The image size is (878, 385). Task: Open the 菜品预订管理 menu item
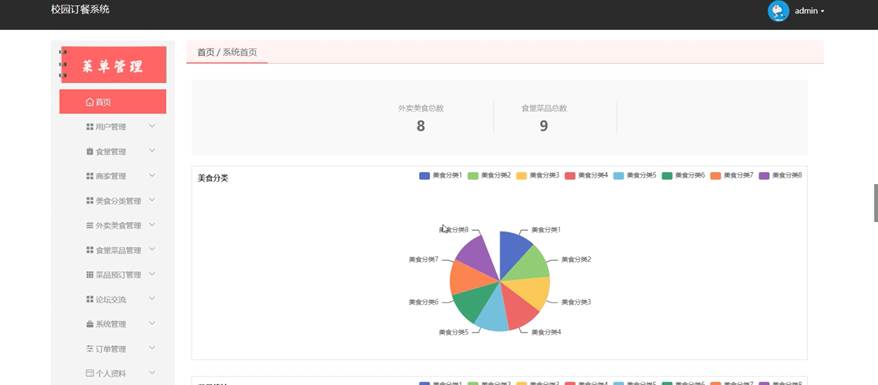(113, 275)
